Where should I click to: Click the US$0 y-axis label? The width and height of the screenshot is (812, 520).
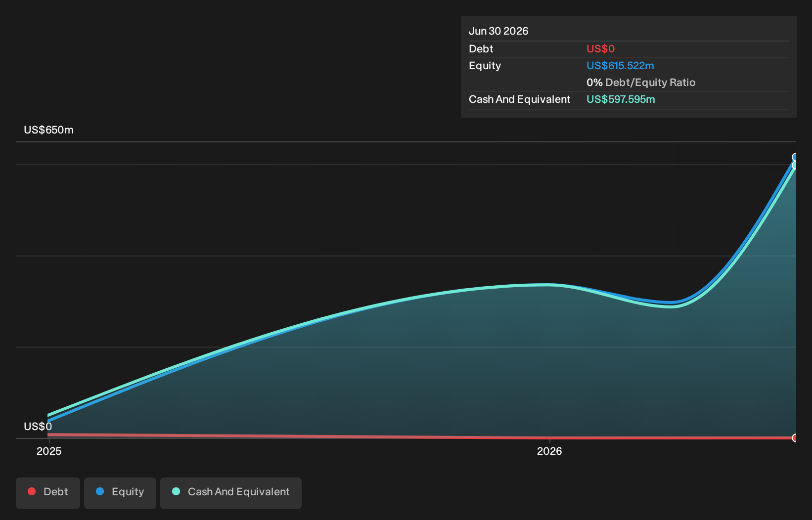click(x=38, y=427)
